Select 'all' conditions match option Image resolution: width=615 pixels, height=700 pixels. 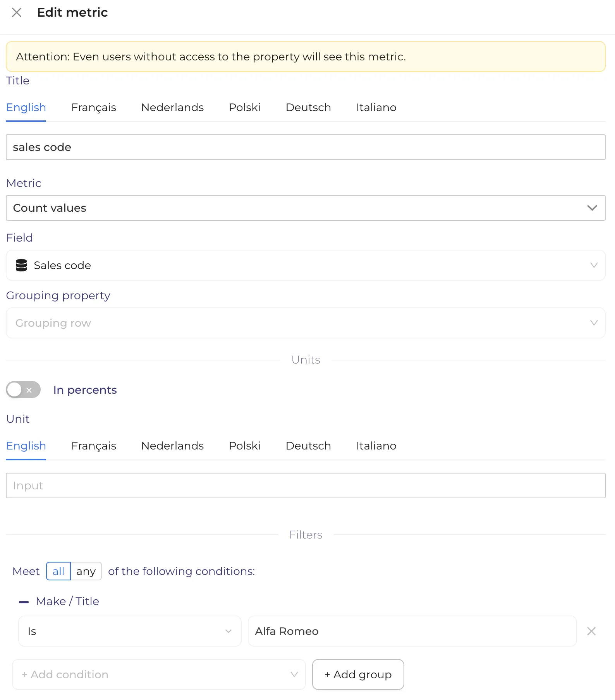tap(58, 571)
